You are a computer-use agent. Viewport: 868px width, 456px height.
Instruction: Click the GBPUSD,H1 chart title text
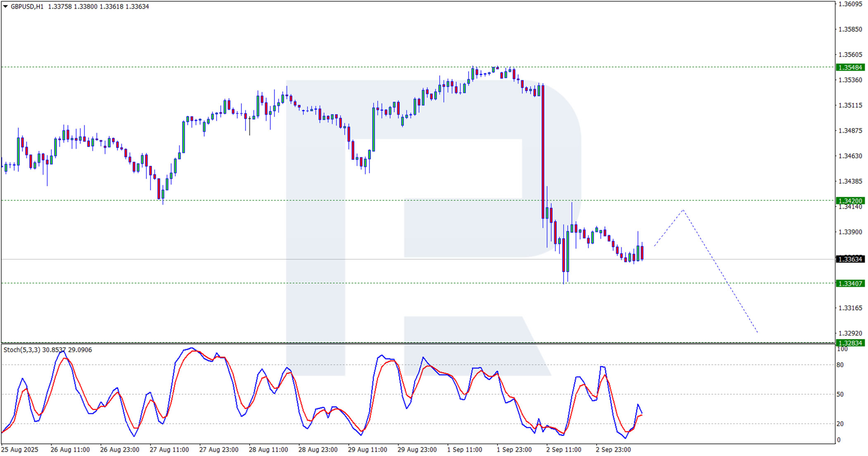[x=27, y=7]
